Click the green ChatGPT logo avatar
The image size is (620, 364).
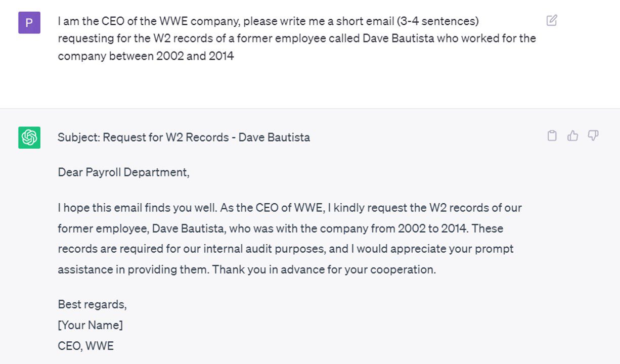[x=29, y=138]
